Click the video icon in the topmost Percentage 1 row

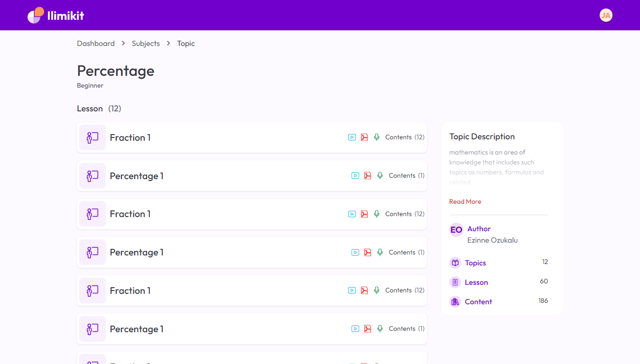(355, 176)
